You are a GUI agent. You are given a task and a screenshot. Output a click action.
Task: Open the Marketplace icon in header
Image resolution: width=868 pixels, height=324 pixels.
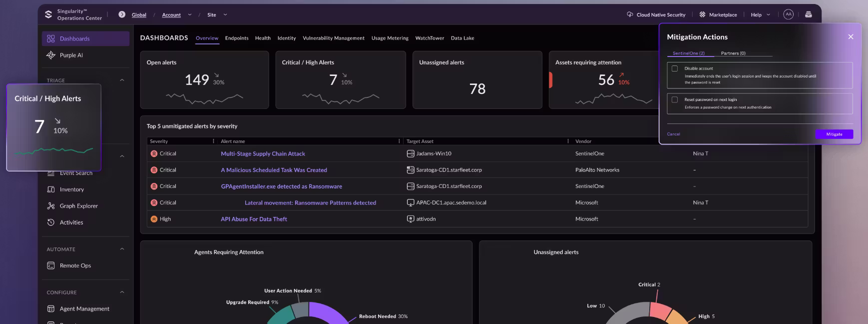(x=702, y=14)
